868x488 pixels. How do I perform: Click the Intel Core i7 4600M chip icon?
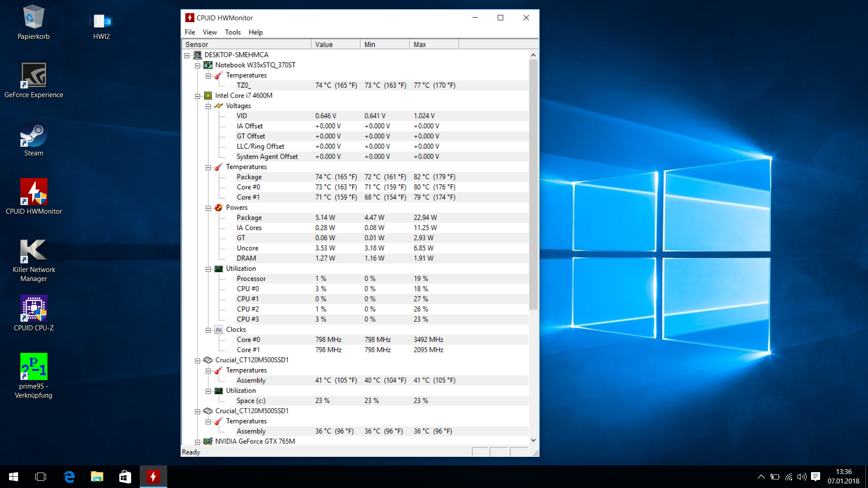pos(208,96)
